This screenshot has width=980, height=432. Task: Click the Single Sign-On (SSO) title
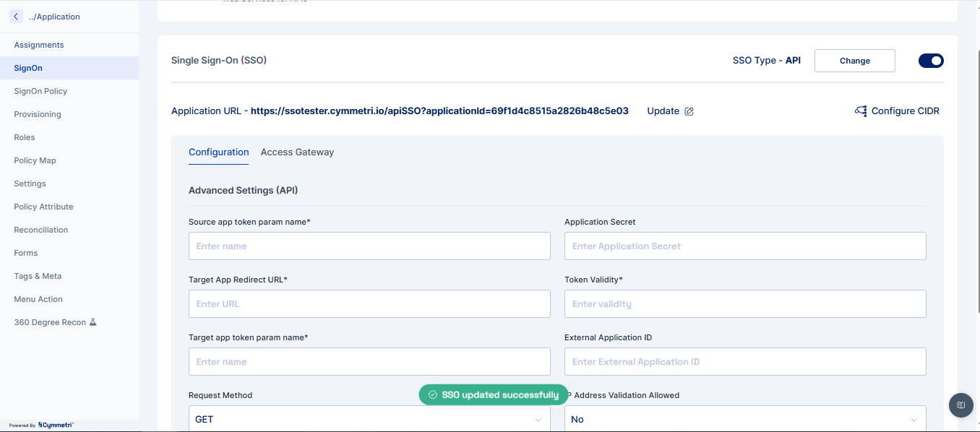click(x=219, y=61)
